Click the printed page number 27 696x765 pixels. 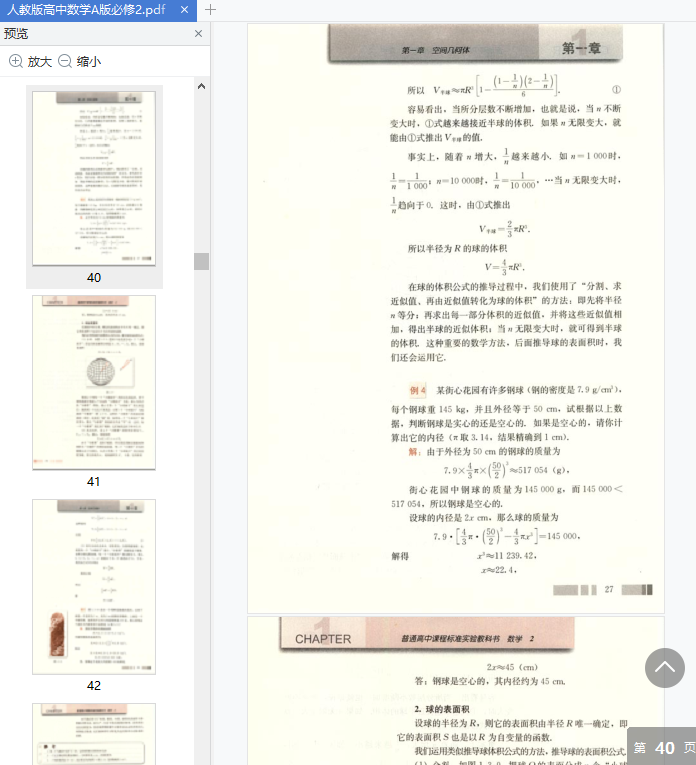point(609,589)
